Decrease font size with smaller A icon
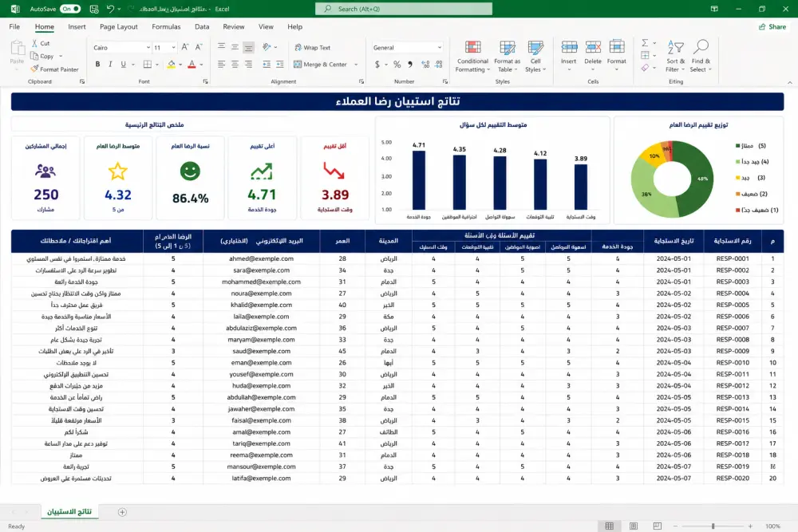The height and width of the screenshot is (532, 798). click(199, 47)
